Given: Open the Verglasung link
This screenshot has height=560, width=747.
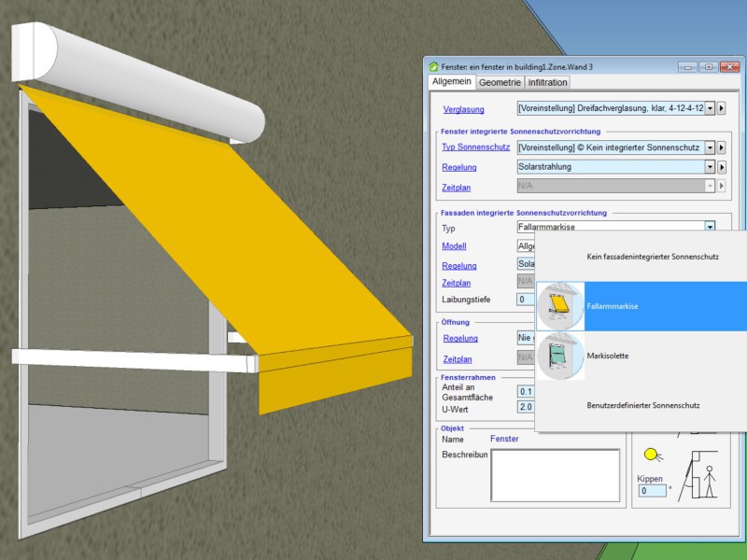Looking at the screenshot, I should pyautogui.click(x=463, y=109).
